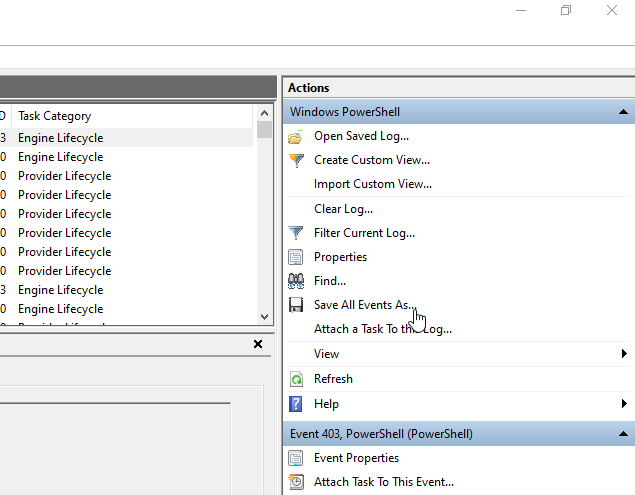Click the event list scroll up arrow
Screen dimensions: 635x495
pyautogui.click(x=264, y=113)
